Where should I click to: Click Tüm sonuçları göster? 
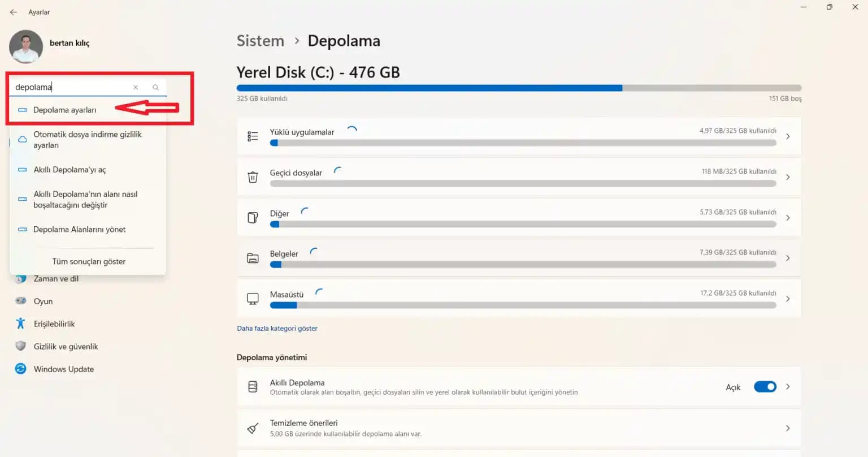88,261
